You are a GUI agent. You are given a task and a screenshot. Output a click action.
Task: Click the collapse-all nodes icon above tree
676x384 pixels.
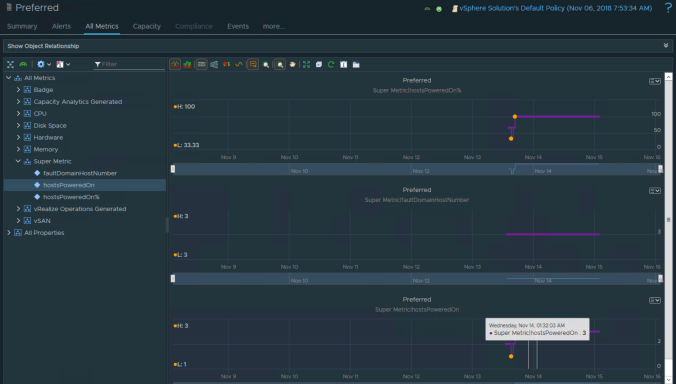(x=10, y=64)
